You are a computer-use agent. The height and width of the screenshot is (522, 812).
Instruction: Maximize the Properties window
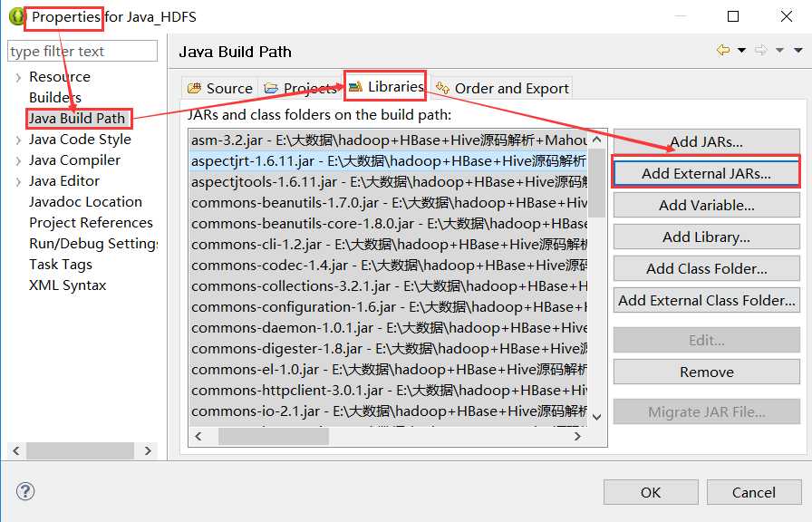(x=733, y=16)
